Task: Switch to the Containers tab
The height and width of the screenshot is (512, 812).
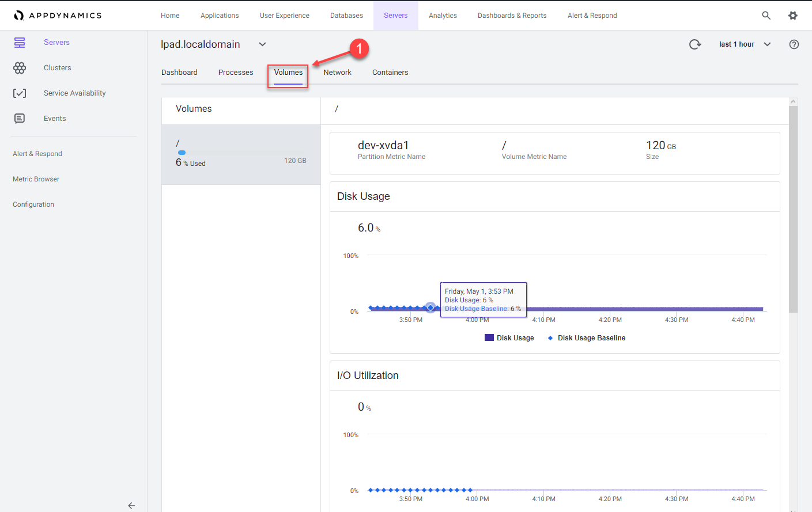Action: click(390, 73)
